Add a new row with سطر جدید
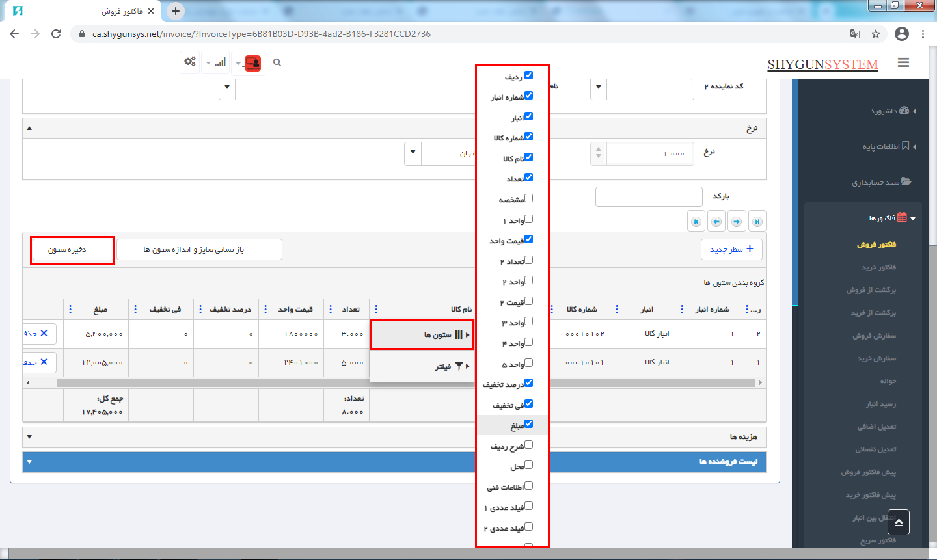This screenshot has height=560, width=937. [731, 250]
